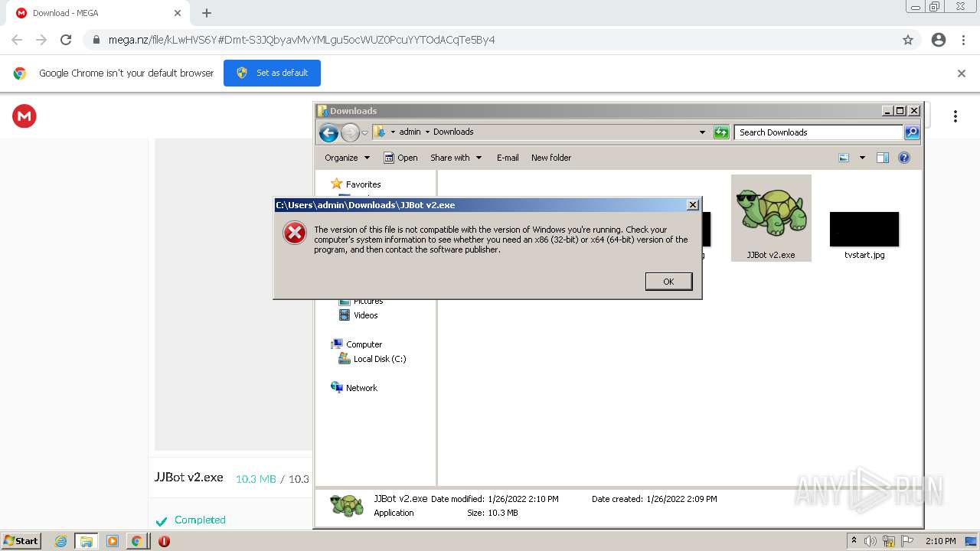The height and width of the screenshot is (551, 980).
Task: Close the Download - MEGA tab
Action: click(x=178, y=13)
